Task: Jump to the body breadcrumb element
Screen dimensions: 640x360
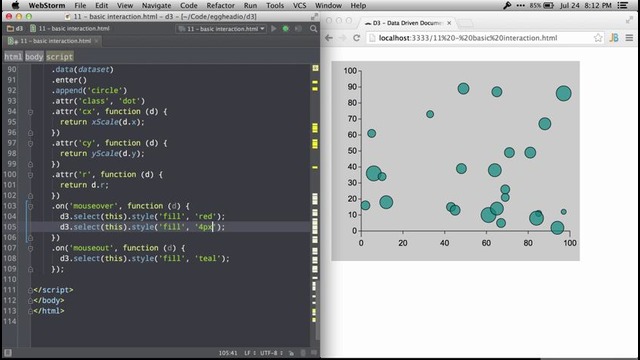Action: pyautogui.click(x=34, y=57)
